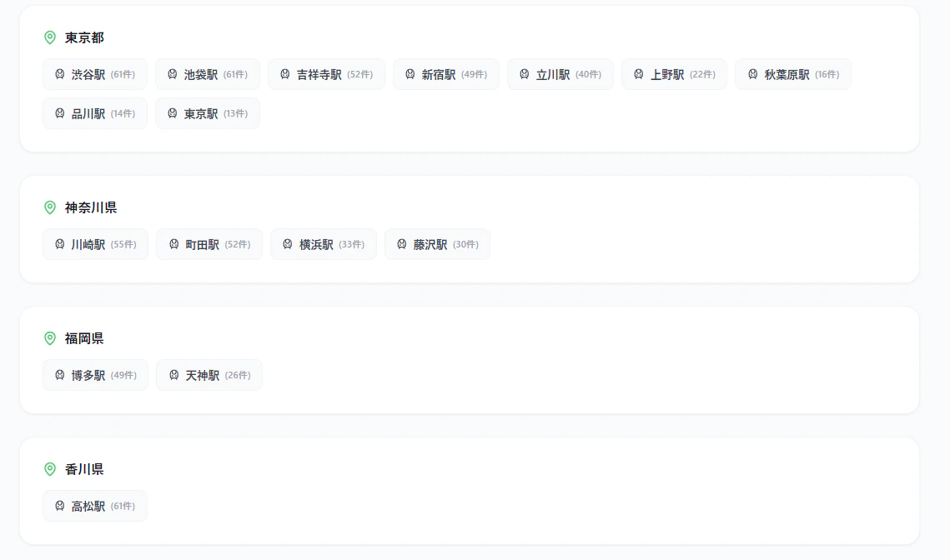
Task: Click the train icon on 藤沢駅 chip
Action: [x=402, y=244]
